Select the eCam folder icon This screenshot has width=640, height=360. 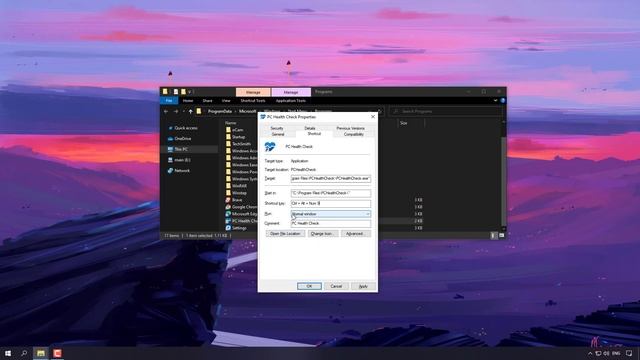point(228,130)
